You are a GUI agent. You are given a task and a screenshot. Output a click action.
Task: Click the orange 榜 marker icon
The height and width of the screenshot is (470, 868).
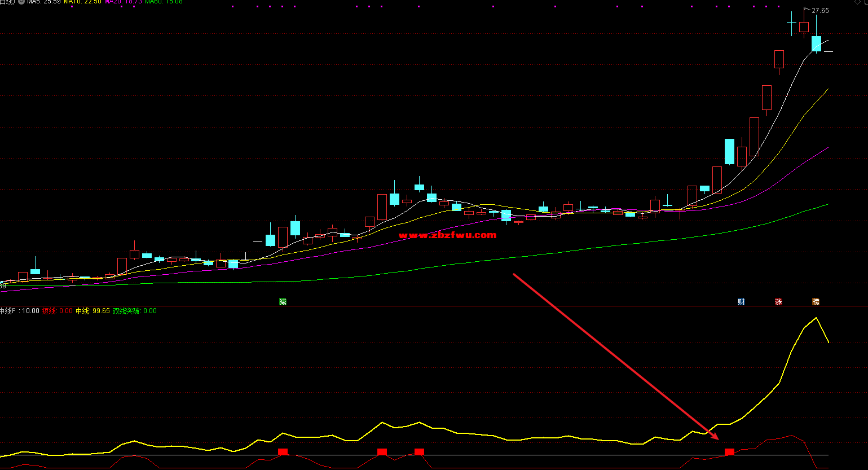click(x=816, y=302)
